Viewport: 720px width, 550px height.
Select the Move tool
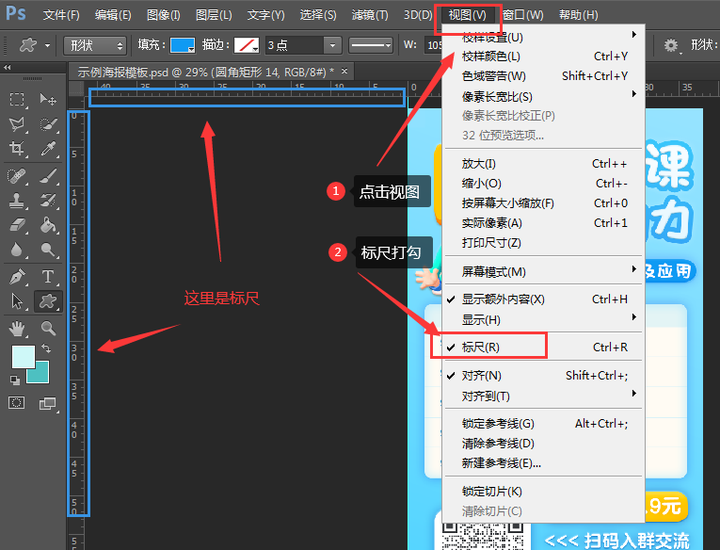(x=48, y=99)
